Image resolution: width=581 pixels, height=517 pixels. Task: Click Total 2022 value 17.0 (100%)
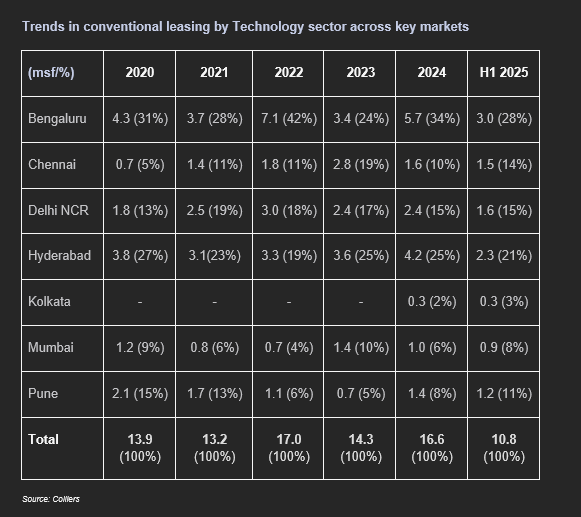(x=289, y=448)
